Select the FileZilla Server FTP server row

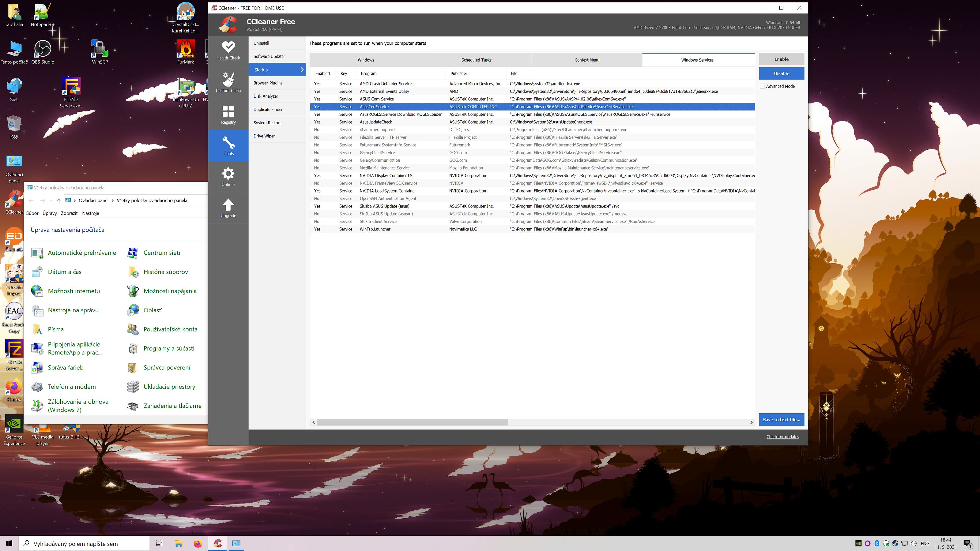click(532, 137)
